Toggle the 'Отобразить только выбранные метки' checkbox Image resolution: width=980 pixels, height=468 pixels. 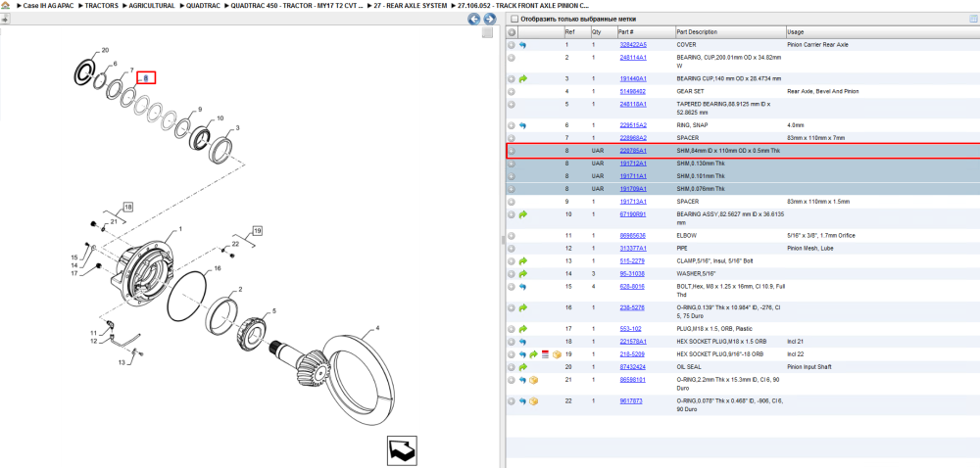click(514, 20)
